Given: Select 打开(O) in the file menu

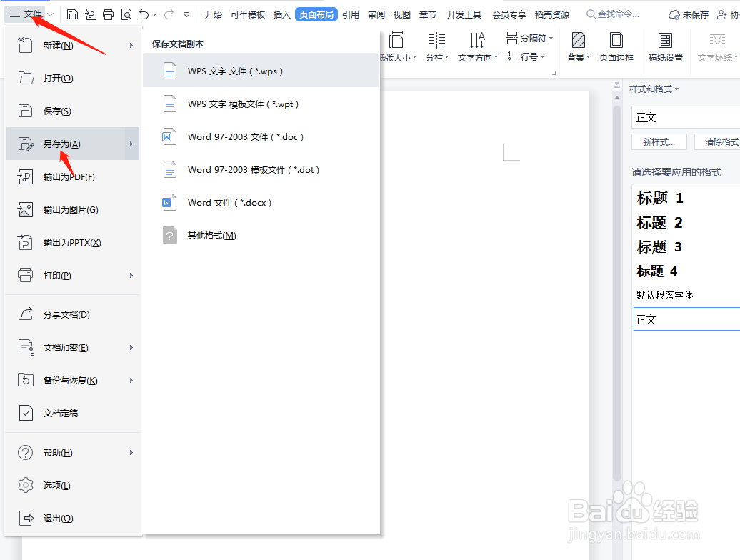Looking at the screenshot, I should click(73, 79).
